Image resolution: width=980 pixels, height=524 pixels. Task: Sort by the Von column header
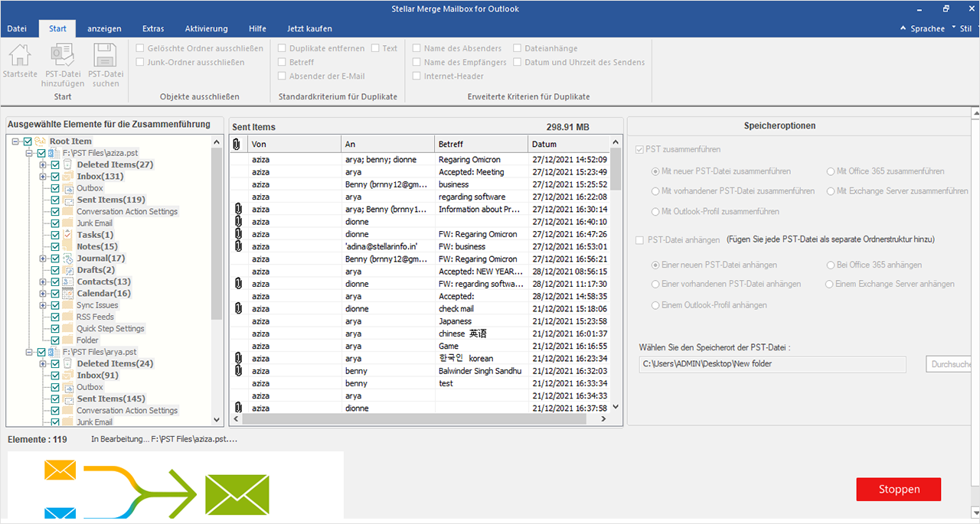pos(295,144)
